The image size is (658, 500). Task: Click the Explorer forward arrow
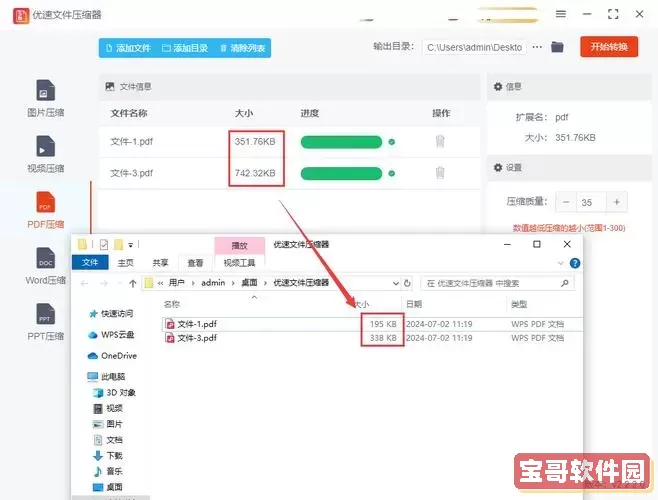104,283
